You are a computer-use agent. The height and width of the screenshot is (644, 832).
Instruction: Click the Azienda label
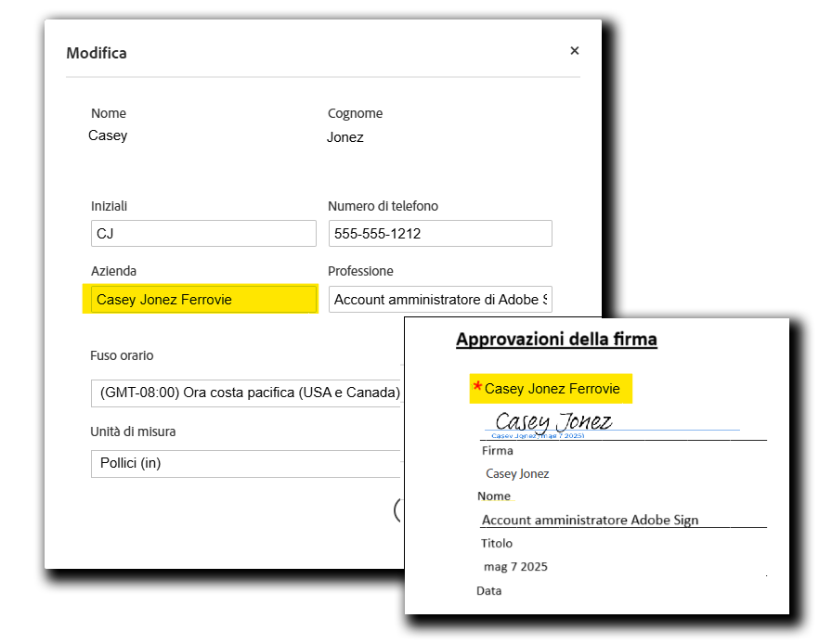(x=113, y=271)
